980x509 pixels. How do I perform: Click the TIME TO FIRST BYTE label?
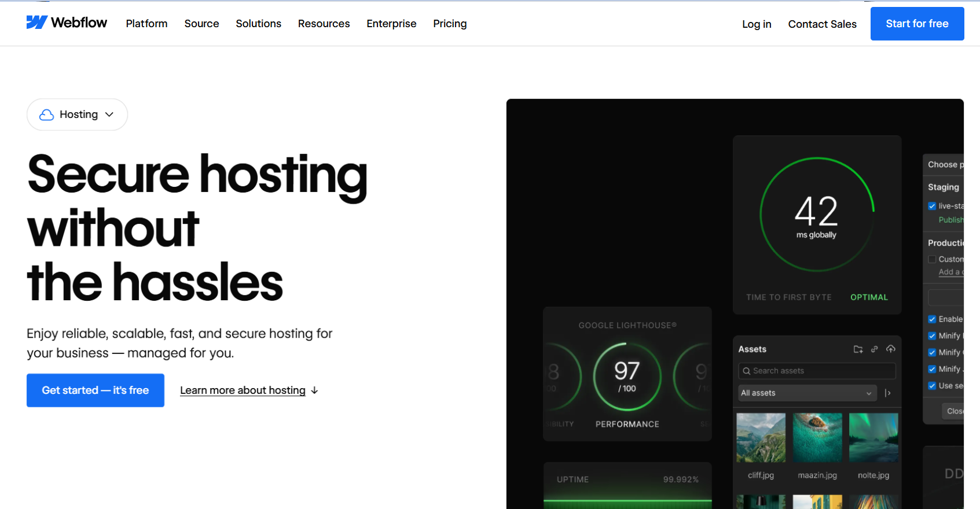click(788, 297)
